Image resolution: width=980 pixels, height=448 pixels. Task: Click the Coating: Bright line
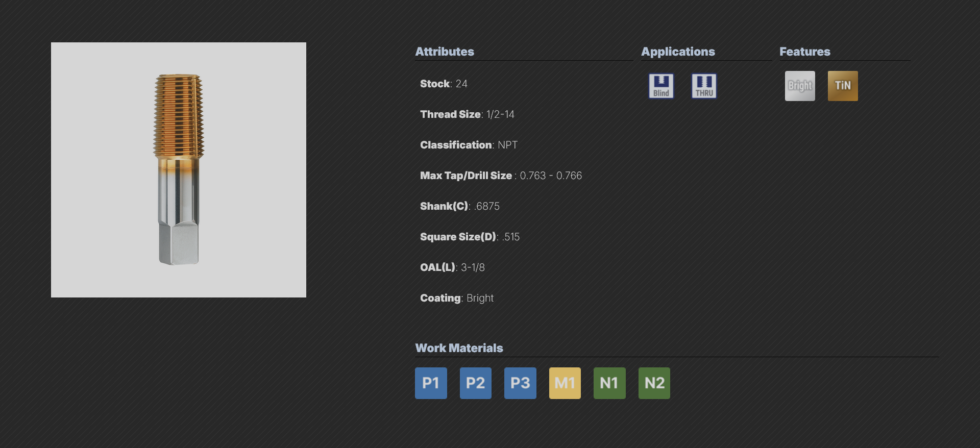(457, 298)
